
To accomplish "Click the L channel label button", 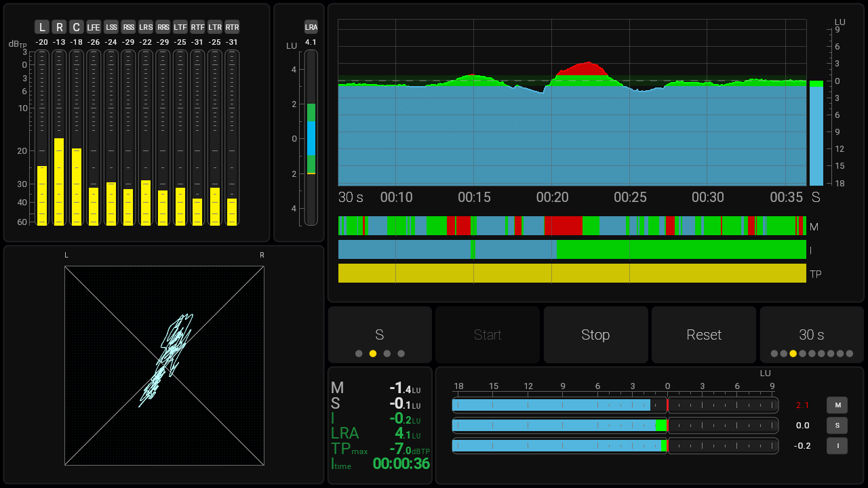I will pyautogui.click(x=42, y=27).
